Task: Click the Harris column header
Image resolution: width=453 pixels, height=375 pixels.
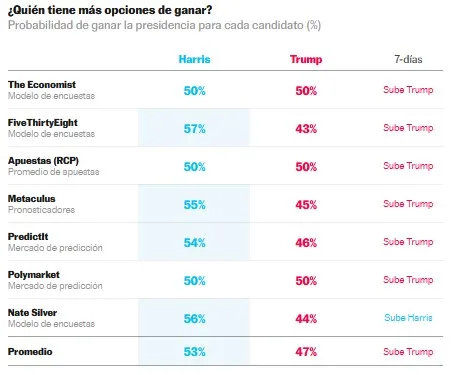Action: click(194, 59)
